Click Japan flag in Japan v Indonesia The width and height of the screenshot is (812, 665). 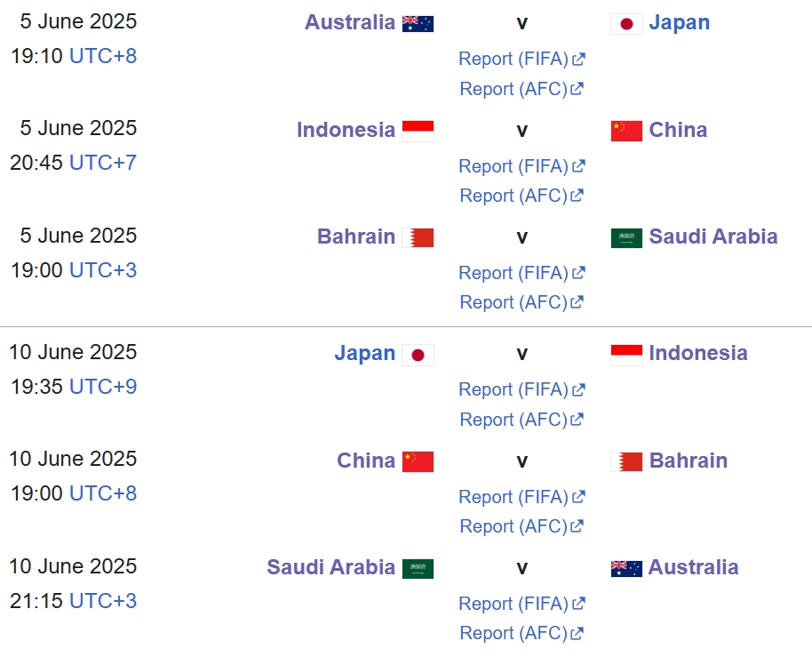coord(418,355)
